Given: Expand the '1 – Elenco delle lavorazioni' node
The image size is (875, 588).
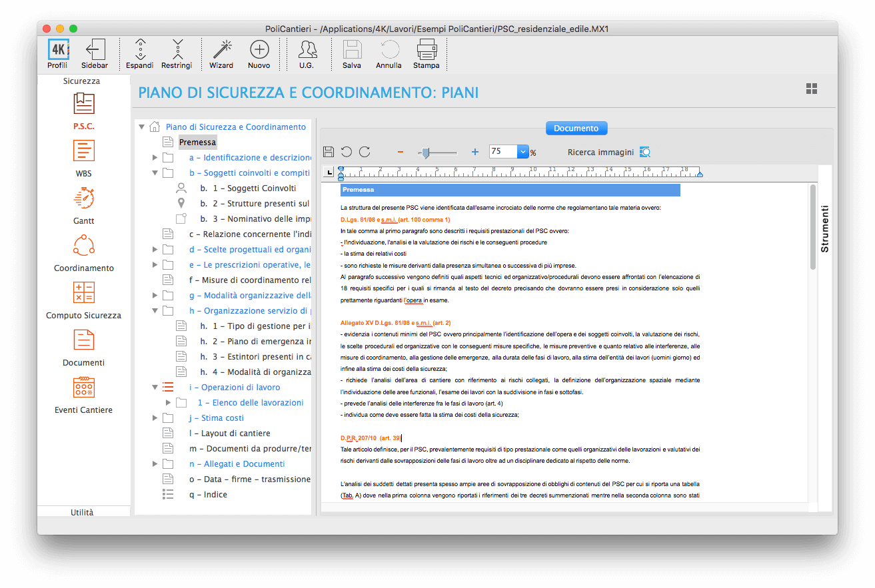Looking at the screenshot, I should pos(168,403).
